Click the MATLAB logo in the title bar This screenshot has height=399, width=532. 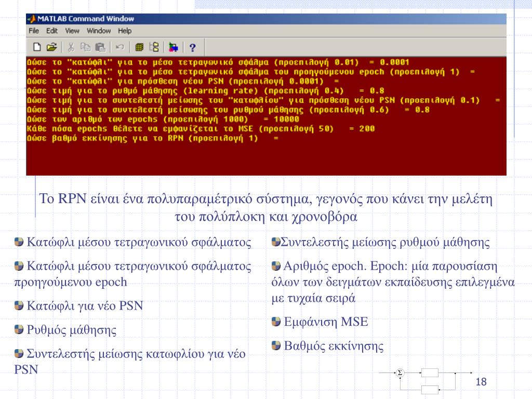pos(32,19)
